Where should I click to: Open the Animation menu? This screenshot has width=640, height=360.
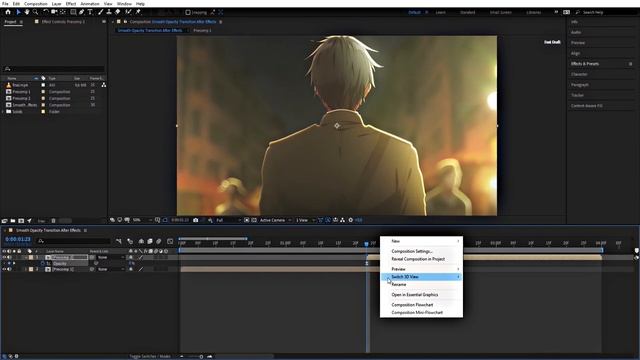(90, 4)
